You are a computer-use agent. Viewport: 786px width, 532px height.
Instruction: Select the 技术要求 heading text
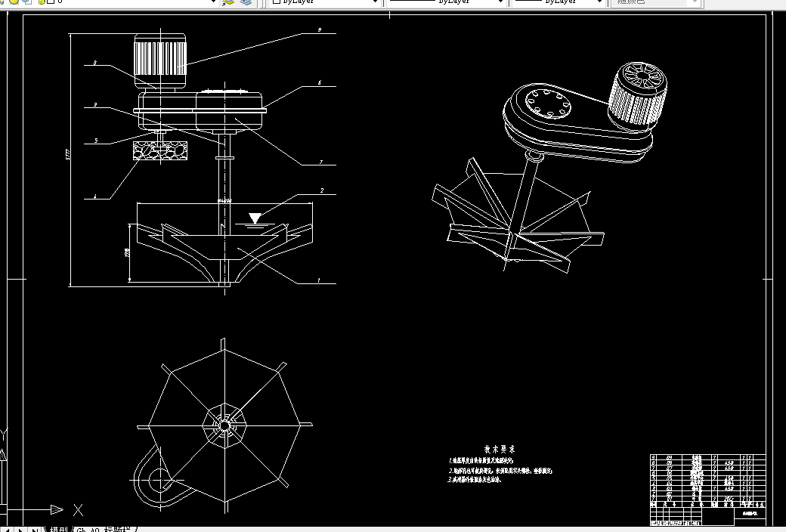(500, 450)
